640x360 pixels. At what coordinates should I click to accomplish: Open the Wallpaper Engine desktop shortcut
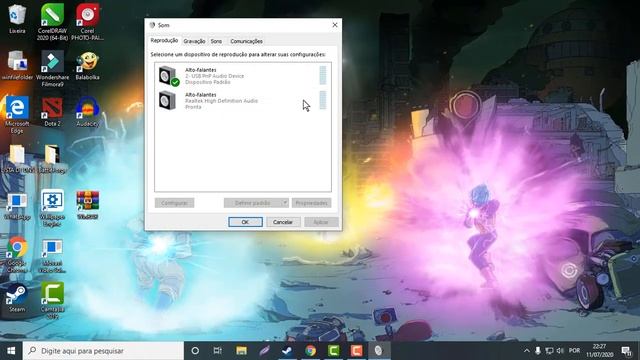pos(52,208)
